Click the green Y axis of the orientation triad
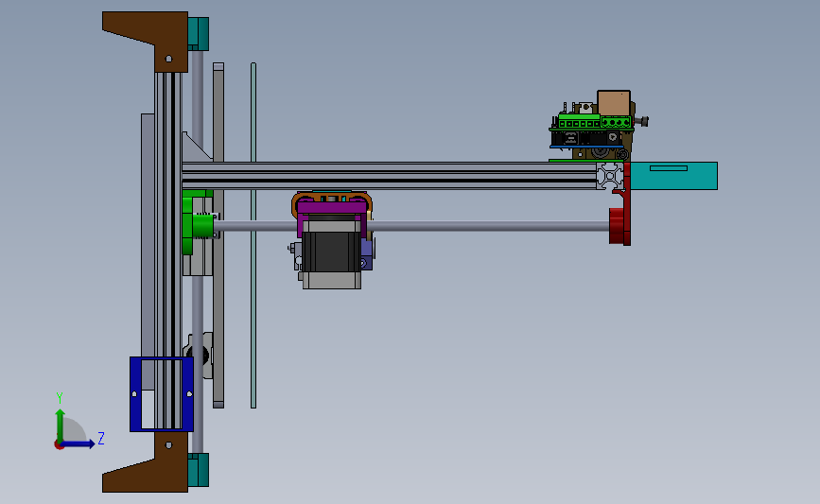 coord(61,426)
